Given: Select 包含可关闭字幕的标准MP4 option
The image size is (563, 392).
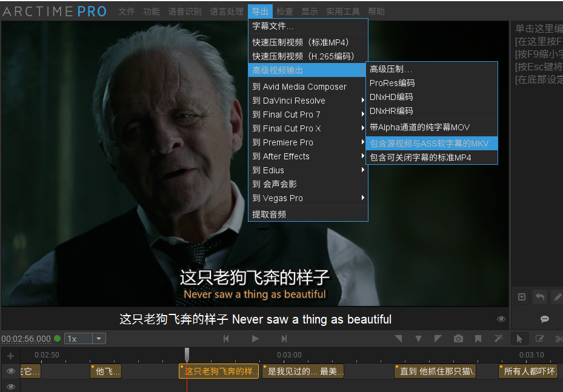Looking at the screenshot, I should coord(431,158).
